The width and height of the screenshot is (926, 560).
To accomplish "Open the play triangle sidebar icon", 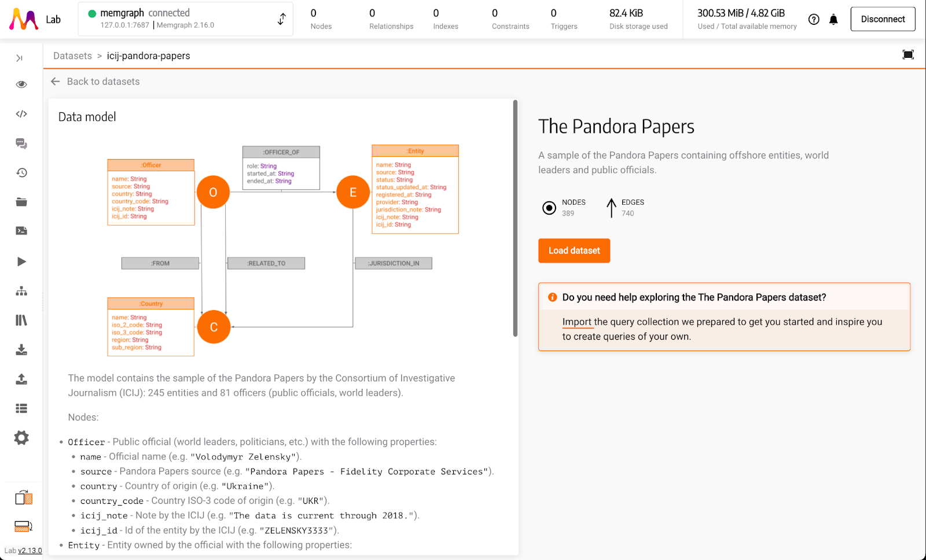I will point(21,261).
